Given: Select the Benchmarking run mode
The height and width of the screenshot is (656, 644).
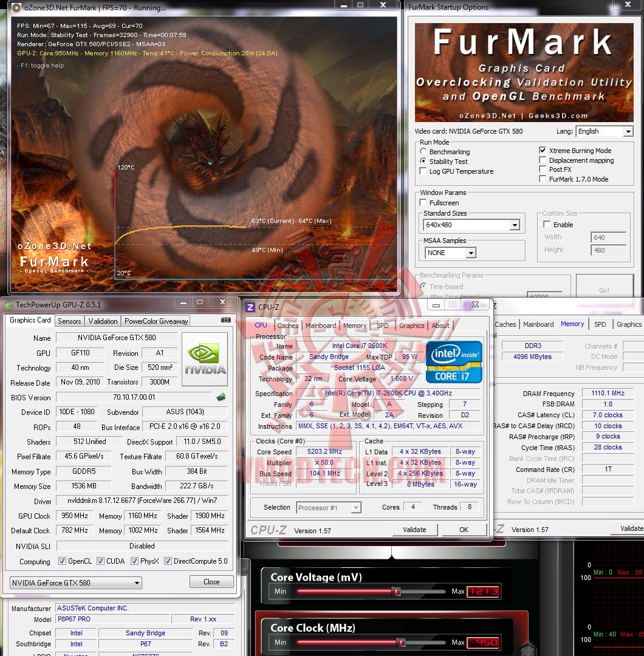Looking at the screenshot, I should coord(423,151).
